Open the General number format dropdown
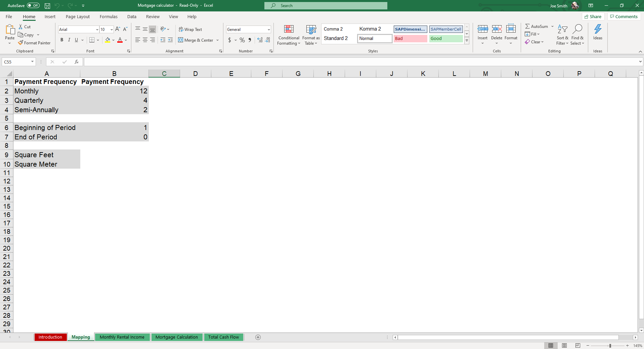 pyautogui.click(x=269, y=30)
